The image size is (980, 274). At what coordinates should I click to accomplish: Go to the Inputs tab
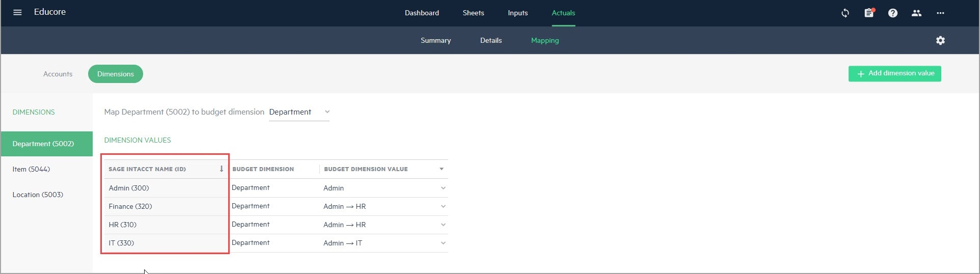tap(518, 13)
